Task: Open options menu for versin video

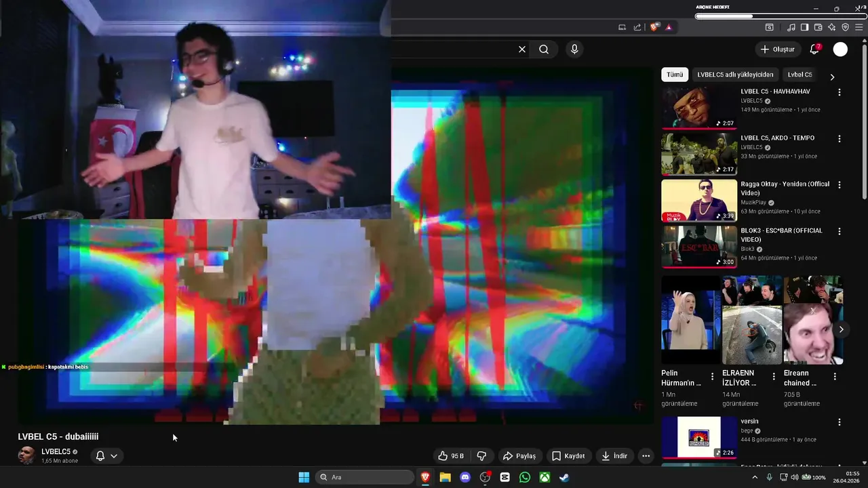Action: tap(840, 422)
